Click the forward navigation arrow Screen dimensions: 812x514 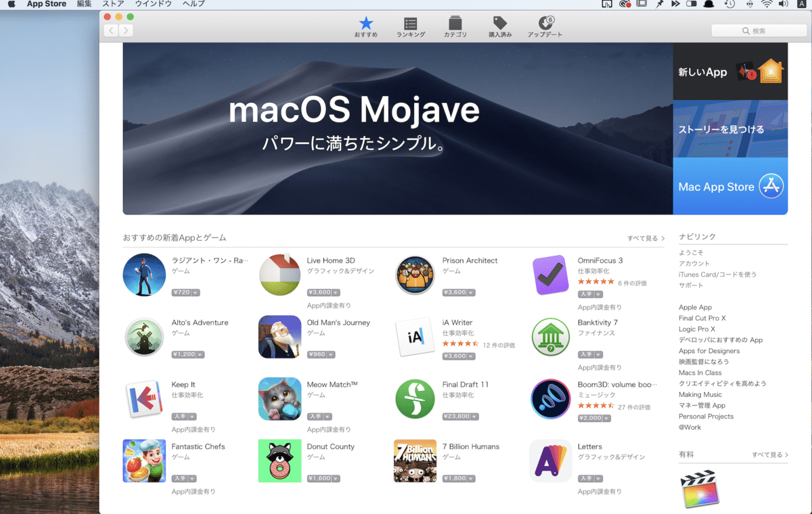126,30
